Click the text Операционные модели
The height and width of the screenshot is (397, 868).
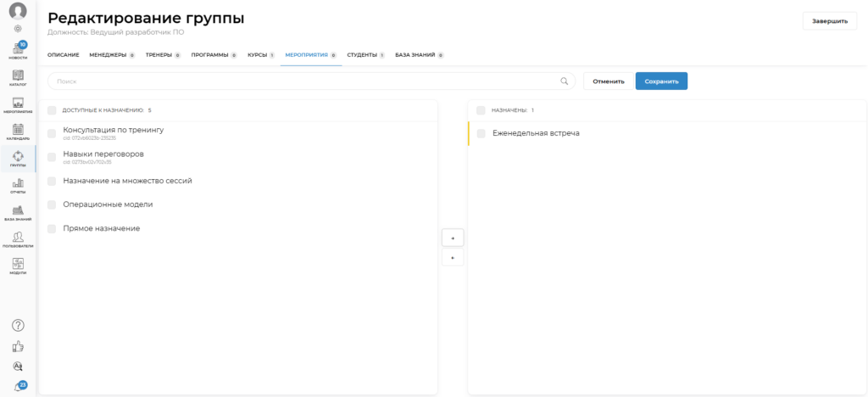pos(108,204)
